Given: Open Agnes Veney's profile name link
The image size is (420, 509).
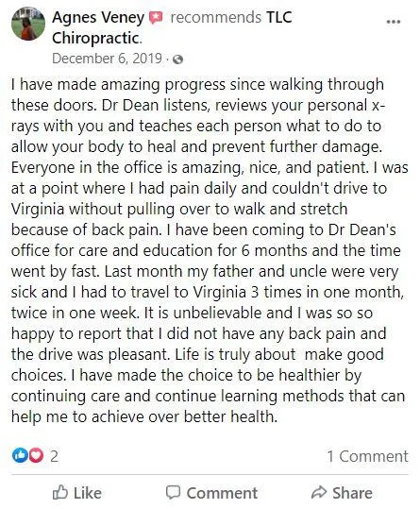Looking at the screenshot, I should coord(98,17).
